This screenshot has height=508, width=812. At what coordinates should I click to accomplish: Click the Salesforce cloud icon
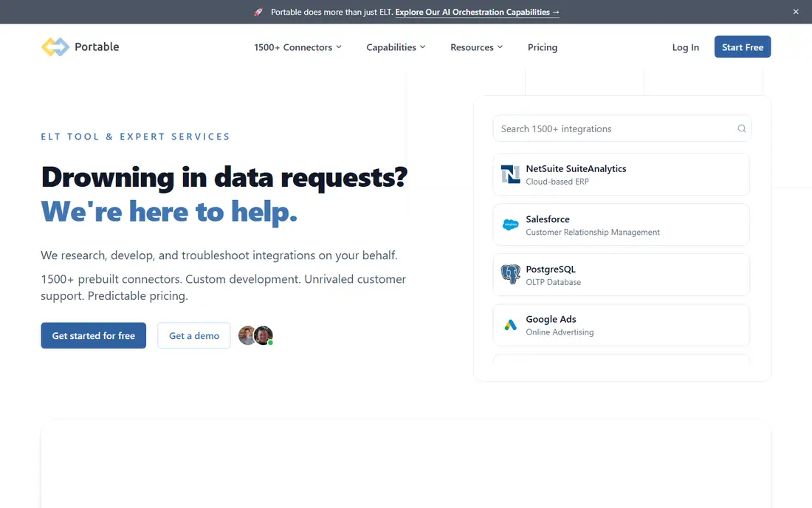coord(510,224)
